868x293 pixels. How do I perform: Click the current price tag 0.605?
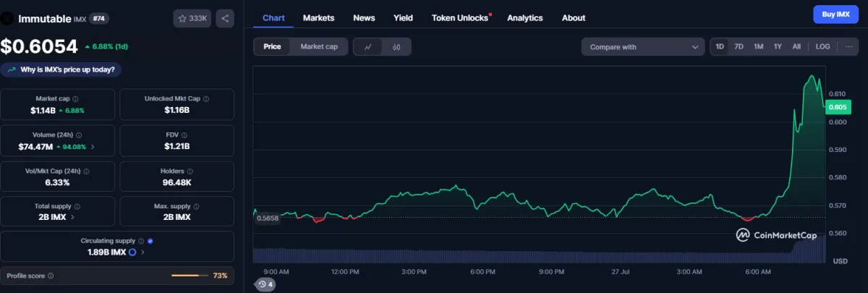tap(838, 107)
